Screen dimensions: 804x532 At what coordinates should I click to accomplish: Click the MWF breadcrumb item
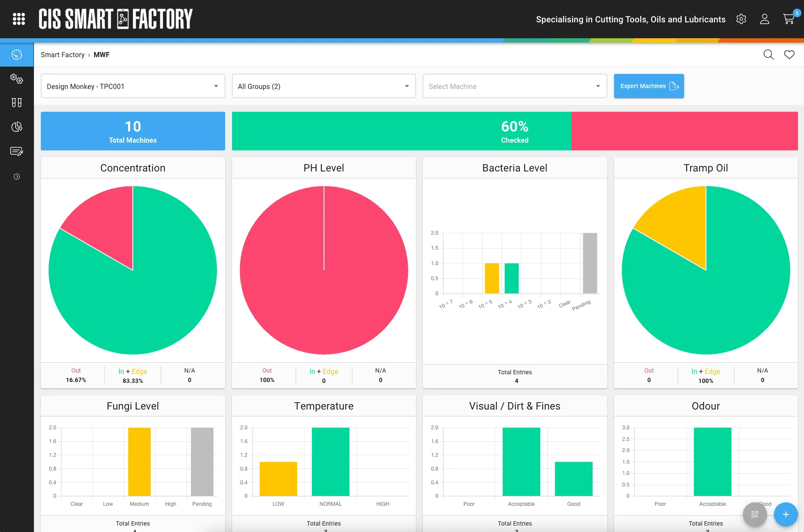pos(102,55)
